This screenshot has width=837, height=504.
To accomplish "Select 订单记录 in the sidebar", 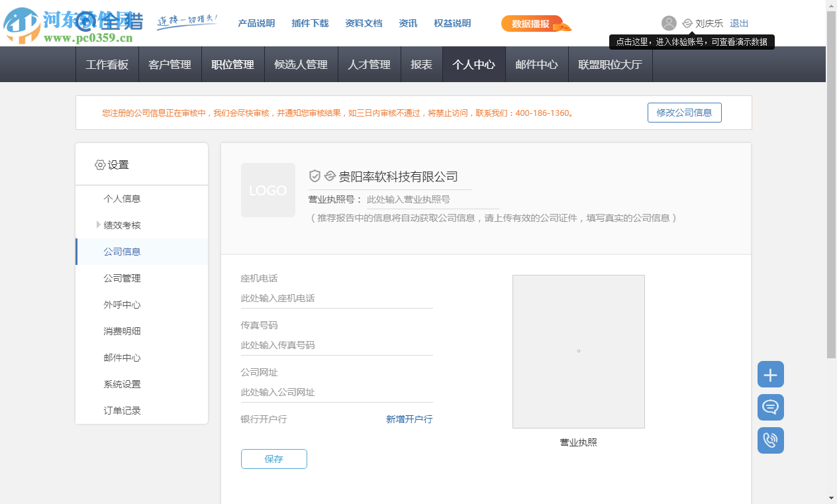I will tap(142, 411).
